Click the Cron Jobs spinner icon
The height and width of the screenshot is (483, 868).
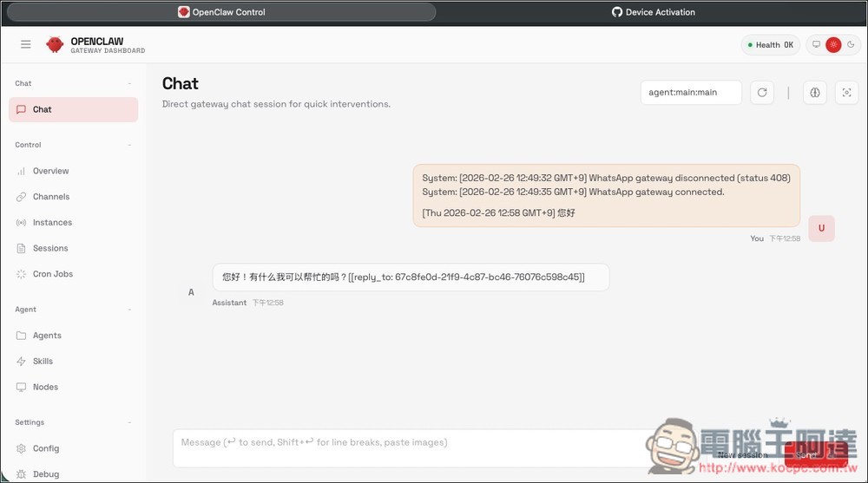click(x=21, y=274)
